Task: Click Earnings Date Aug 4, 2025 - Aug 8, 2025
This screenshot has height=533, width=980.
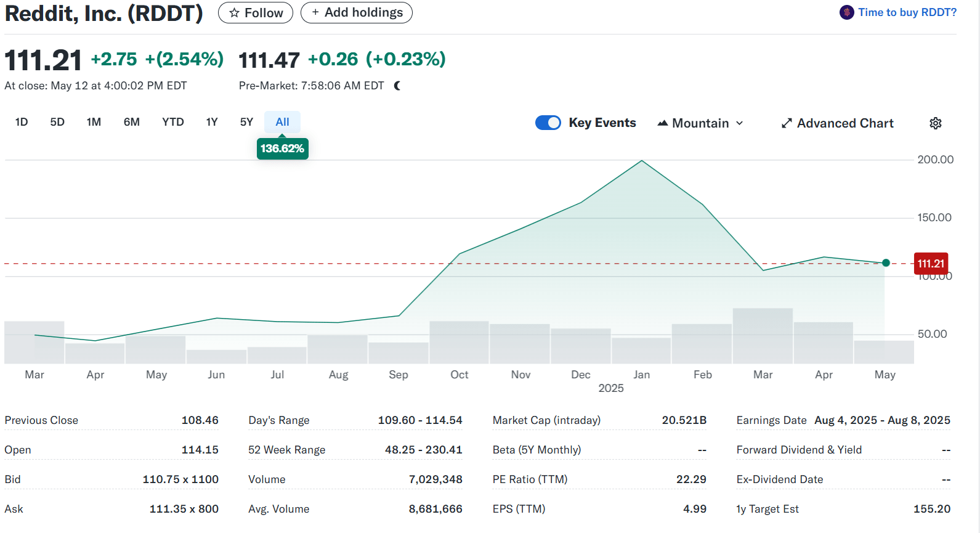Action: 882,420
